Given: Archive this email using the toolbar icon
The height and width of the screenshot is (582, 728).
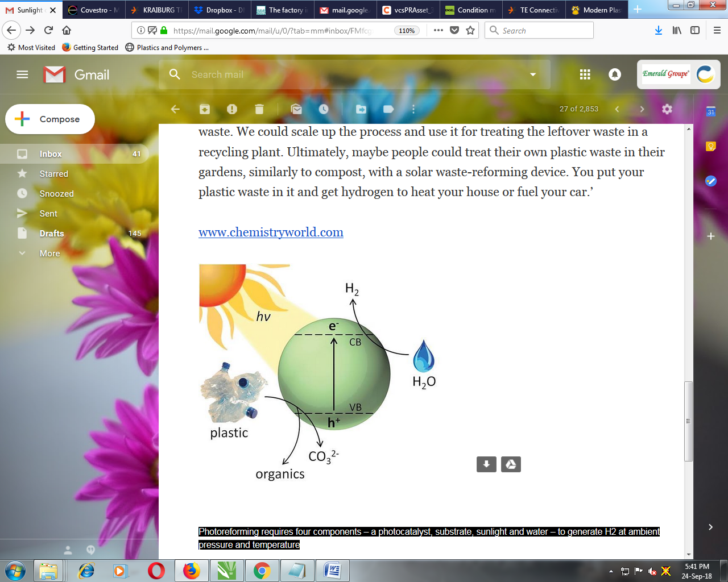Looking at the screenshot, I should tap(205, 109).
